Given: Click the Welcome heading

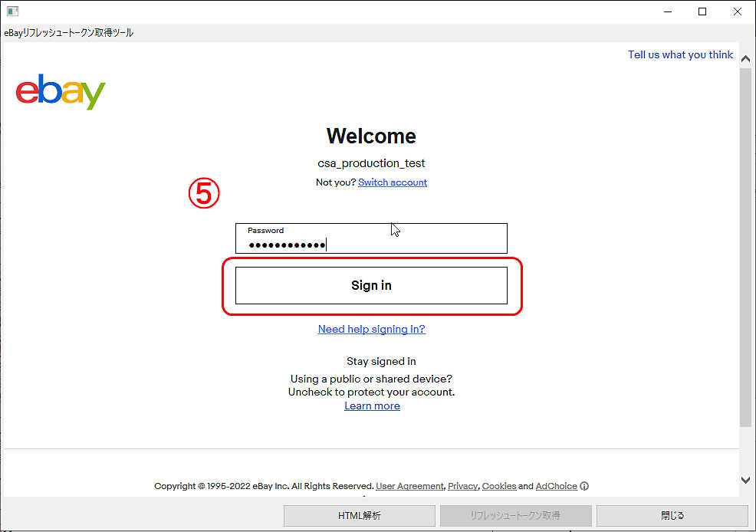Looking at the screenshot, I should click(x=371, y=136).
